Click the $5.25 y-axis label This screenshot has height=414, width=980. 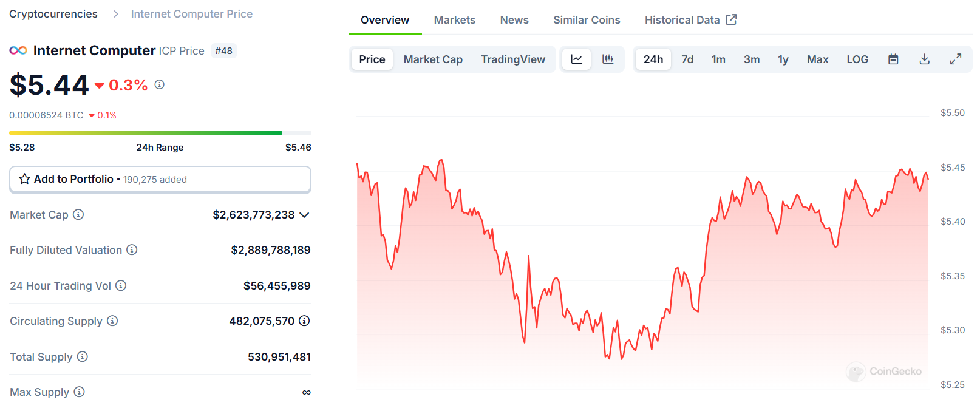953,385
